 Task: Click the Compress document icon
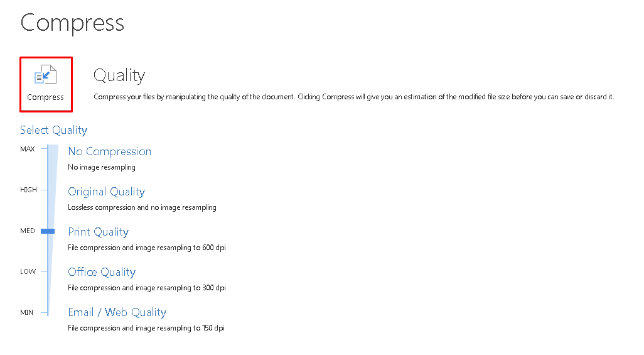tap(46, 74)
